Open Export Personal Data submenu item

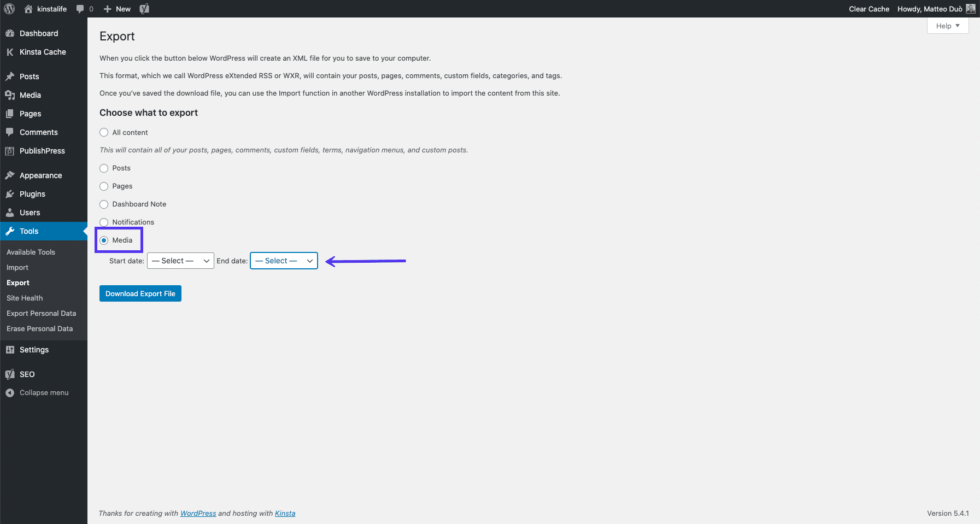pos(41,314)
